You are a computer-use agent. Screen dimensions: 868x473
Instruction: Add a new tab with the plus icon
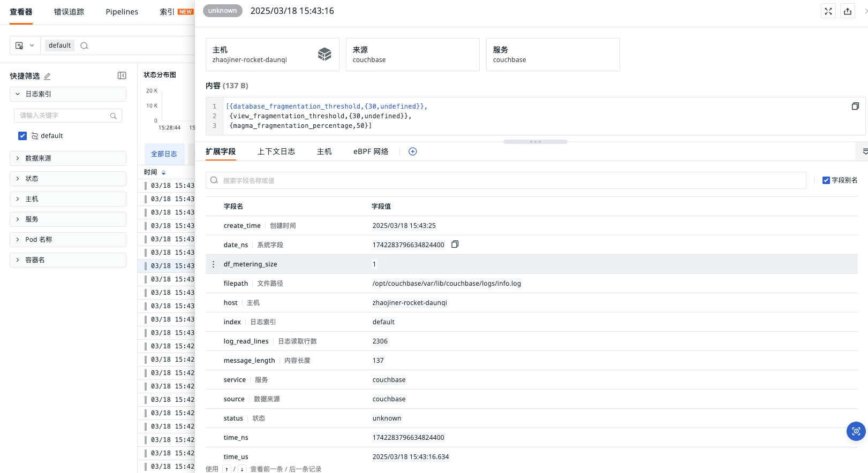(x=413, y=151)
